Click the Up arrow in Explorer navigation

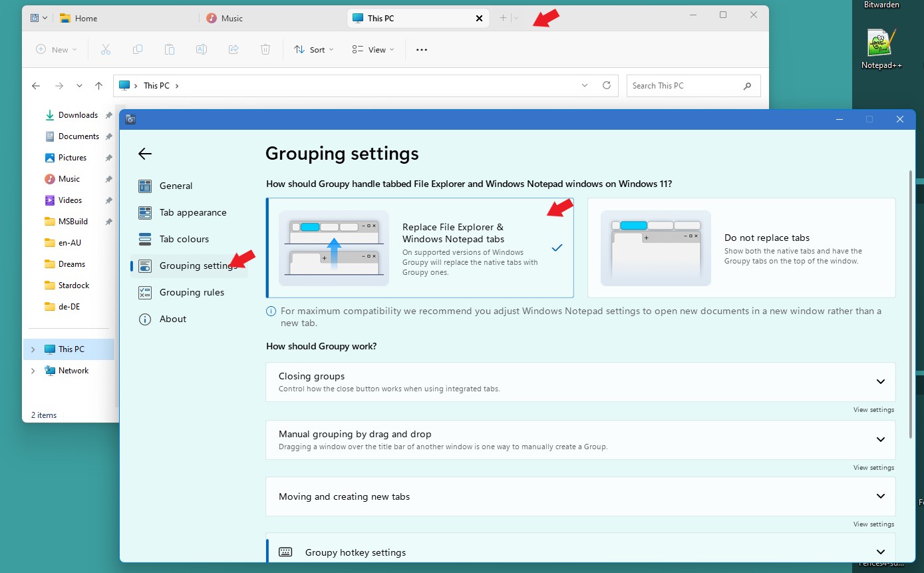(99, 86)
